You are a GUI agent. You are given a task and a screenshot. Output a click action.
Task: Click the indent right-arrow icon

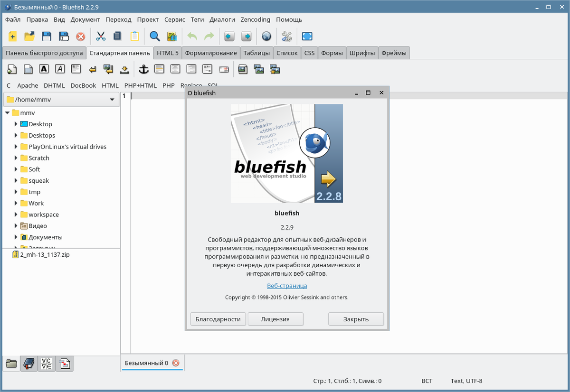coord(246,36)
